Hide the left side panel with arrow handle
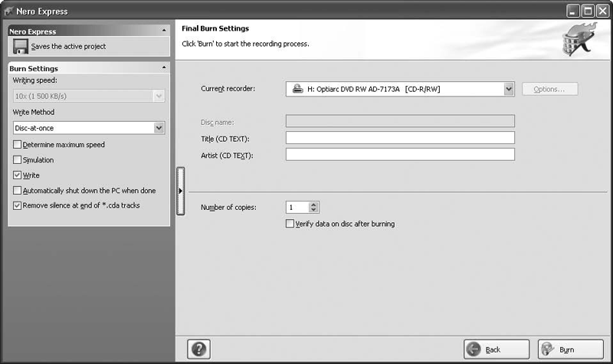The width and height of the screenshot is (613, 364). click(x=180, y=190)
